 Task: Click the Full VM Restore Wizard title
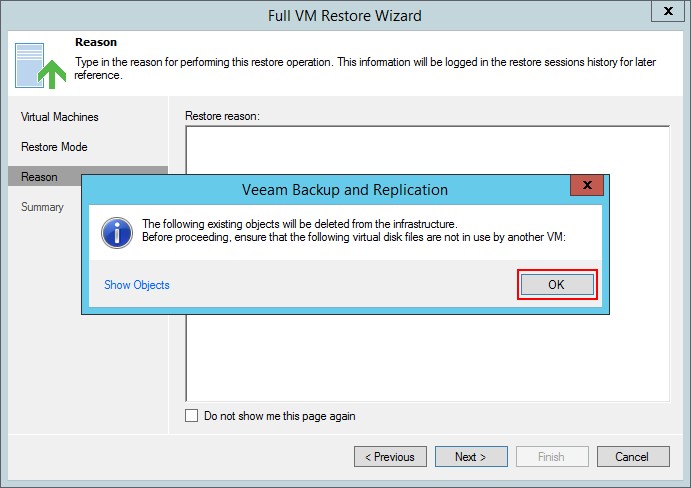pyautogui.click(x=345, y=16)
